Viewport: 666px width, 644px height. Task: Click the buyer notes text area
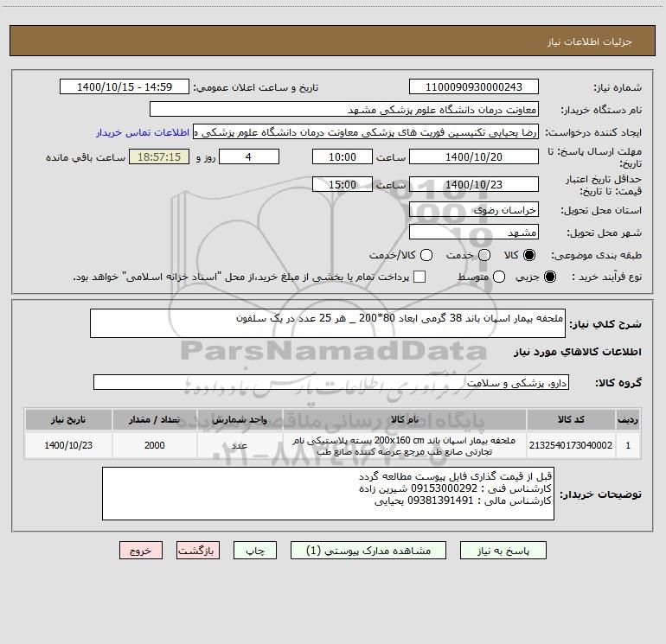(x=328, y=494)
